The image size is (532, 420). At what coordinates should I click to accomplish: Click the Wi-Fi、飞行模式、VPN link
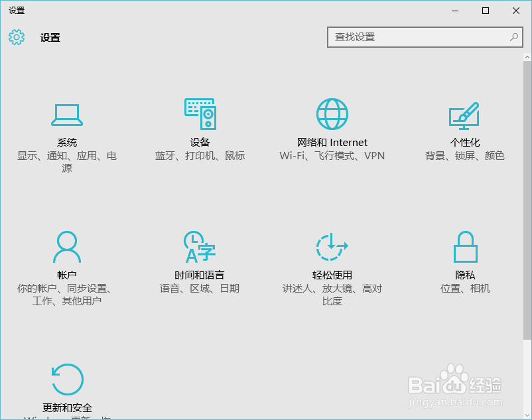(332, 155)
